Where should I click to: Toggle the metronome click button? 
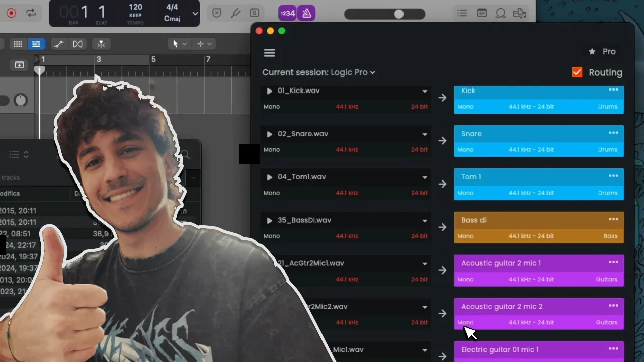pos(306,13)
